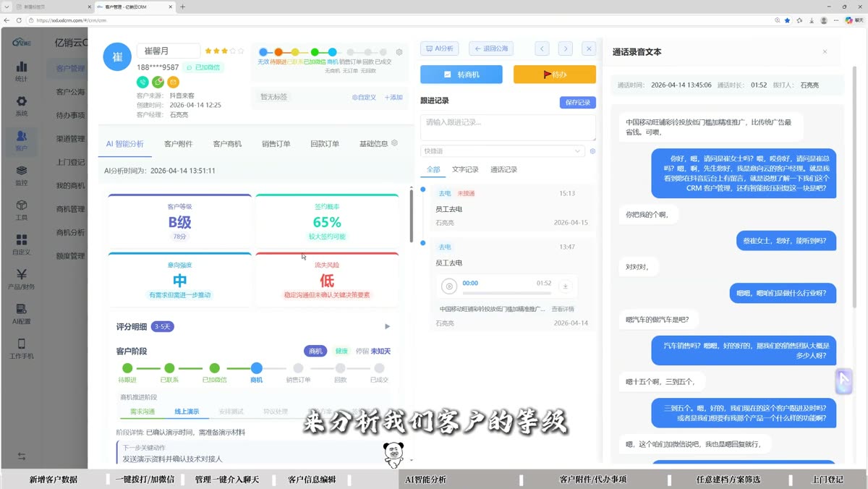The height and width of the screenshot is (489, 868).
Task: Open gear settings beside customer stage progress bar
Action: point(399,52)
